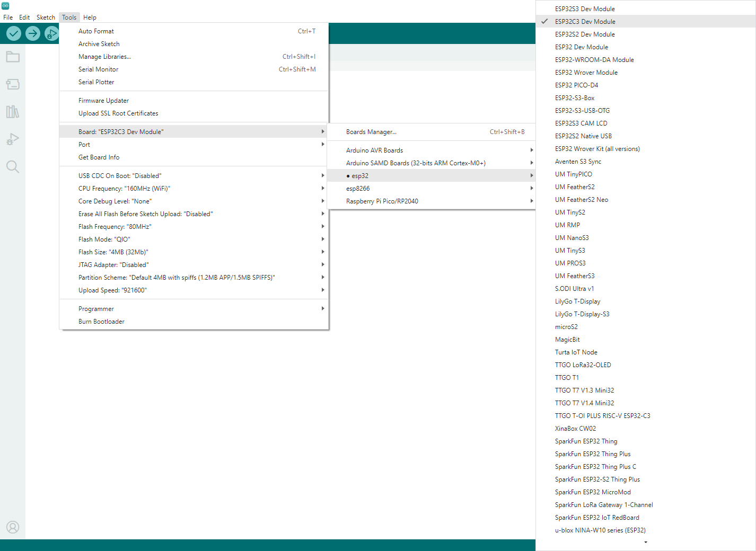Open Manage Libraries entry

(x=194, y=57)
